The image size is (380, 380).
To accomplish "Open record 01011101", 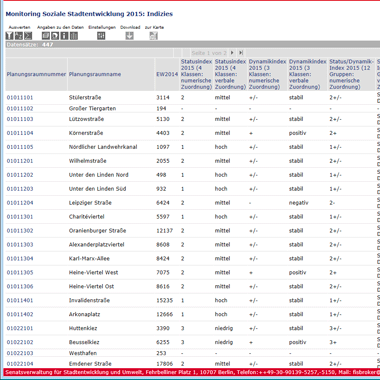I will (x=20, y=98).
